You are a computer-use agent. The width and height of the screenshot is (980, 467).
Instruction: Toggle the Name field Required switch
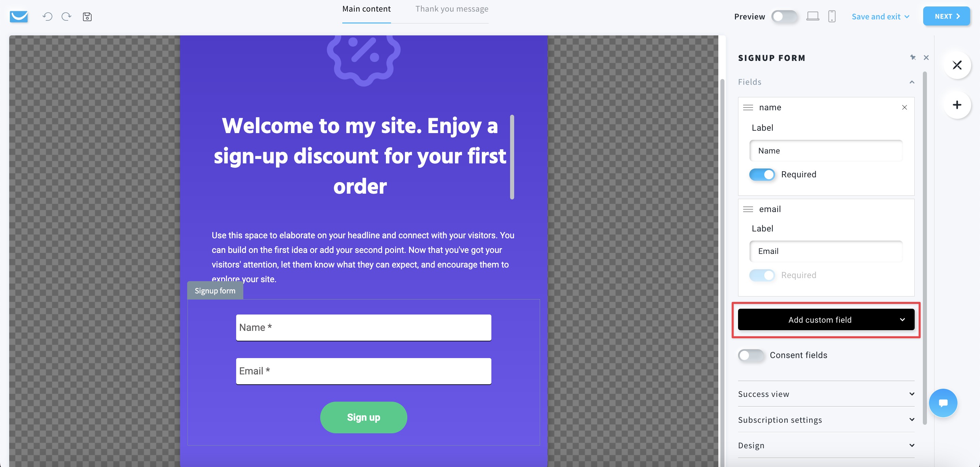point(762,174)
